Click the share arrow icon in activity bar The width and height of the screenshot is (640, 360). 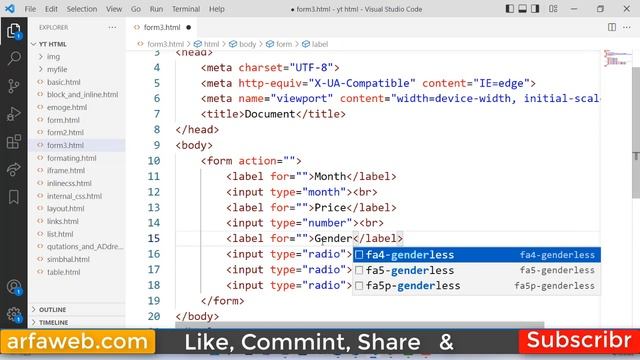(14, 169)
